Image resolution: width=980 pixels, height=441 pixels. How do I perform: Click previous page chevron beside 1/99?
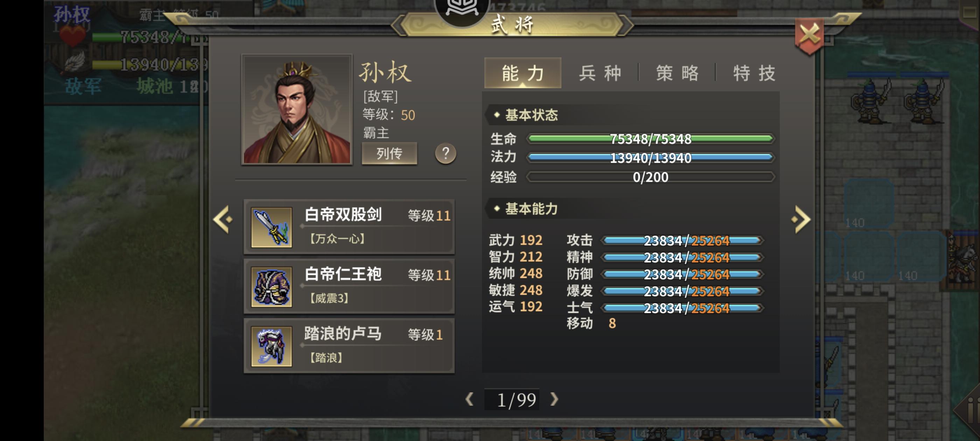coord(469,399)
